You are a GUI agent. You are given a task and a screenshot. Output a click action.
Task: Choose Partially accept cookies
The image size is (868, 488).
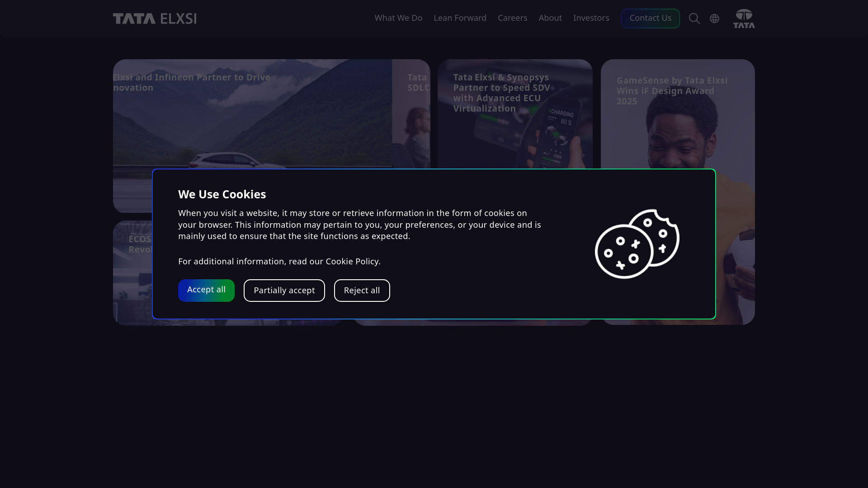(x=284, y=291)
